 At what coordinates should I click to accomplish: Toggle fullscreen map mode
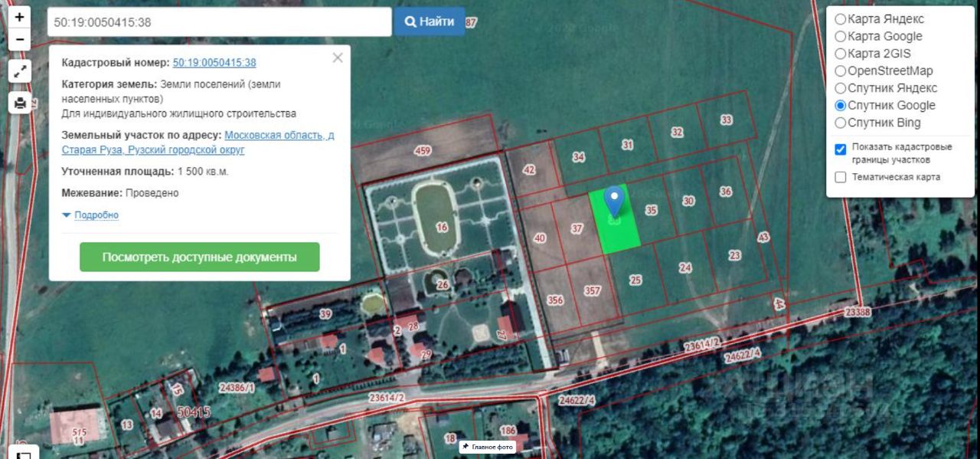pyautogui.click(x=20, y=72)
